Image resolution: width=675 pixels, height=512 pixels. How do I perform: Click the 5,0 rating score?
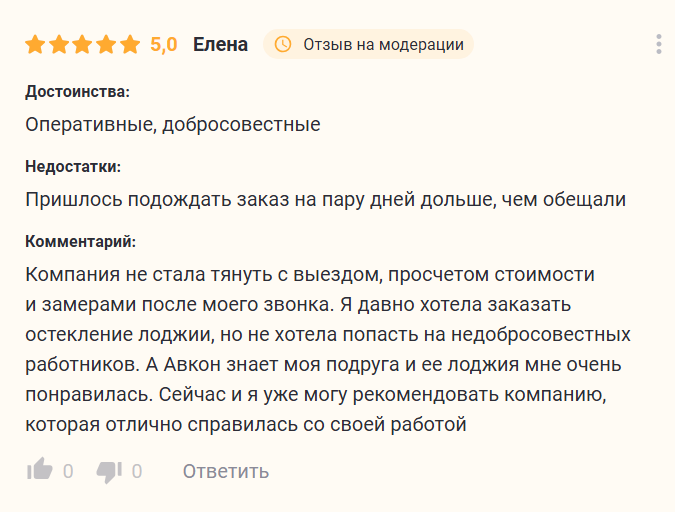[x=164, y=45]
